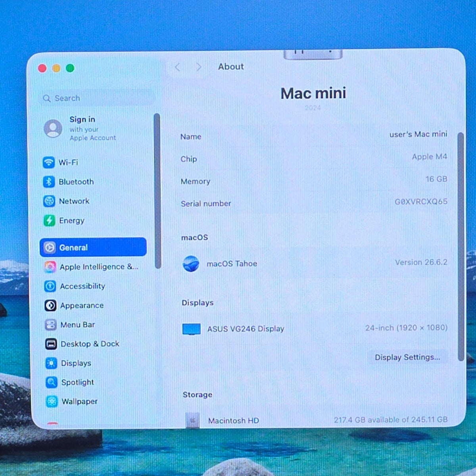
Task: Open Energy label in sidebar
Action: (72, 221)
